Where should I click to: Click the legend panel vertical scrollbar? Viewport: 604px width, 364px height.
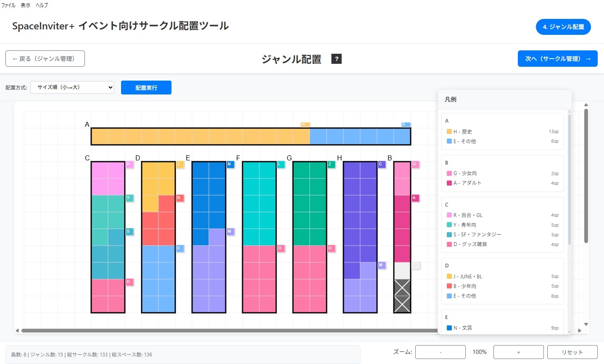(x=570, y=181)
